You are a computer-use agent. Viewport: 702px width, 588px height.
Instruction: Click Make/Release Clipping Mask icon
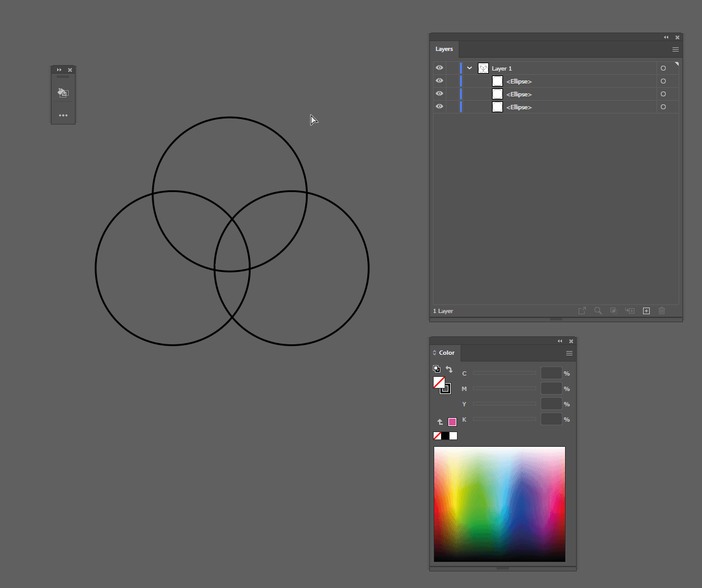click(614, 311)
